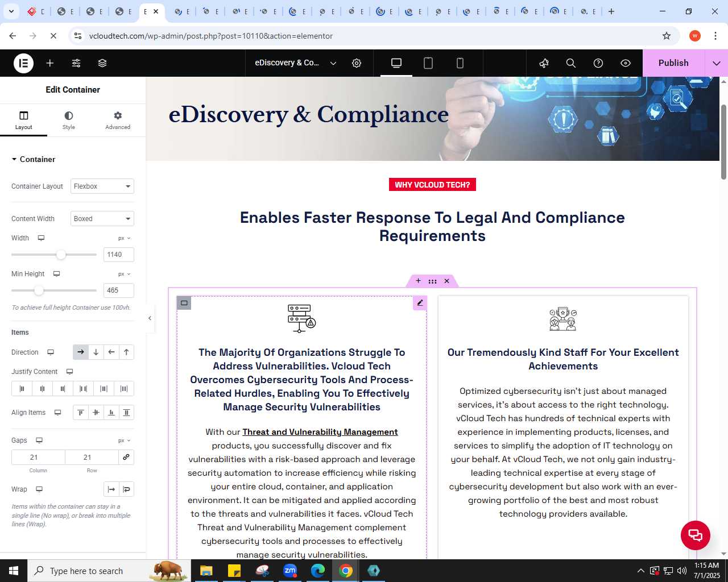
Task: Open the red chat bubble button
Action: (x=696, y=535)
